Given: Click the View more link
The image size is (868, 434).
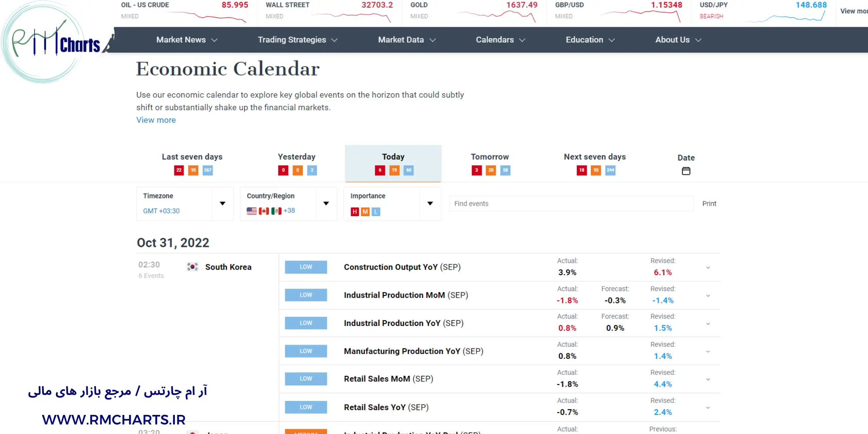Looking at the screenshot, I should click(156, 120).
